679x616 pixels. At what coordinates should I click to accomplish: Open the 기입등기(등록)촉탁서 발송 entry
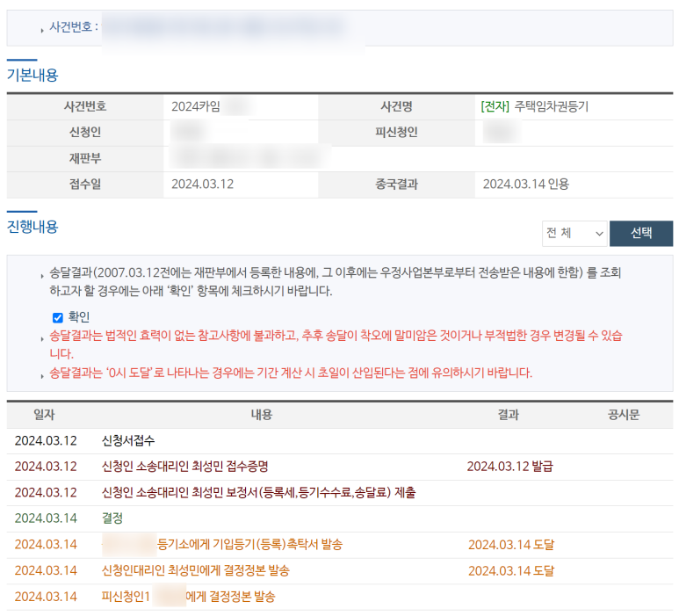[x=249, y=544]
